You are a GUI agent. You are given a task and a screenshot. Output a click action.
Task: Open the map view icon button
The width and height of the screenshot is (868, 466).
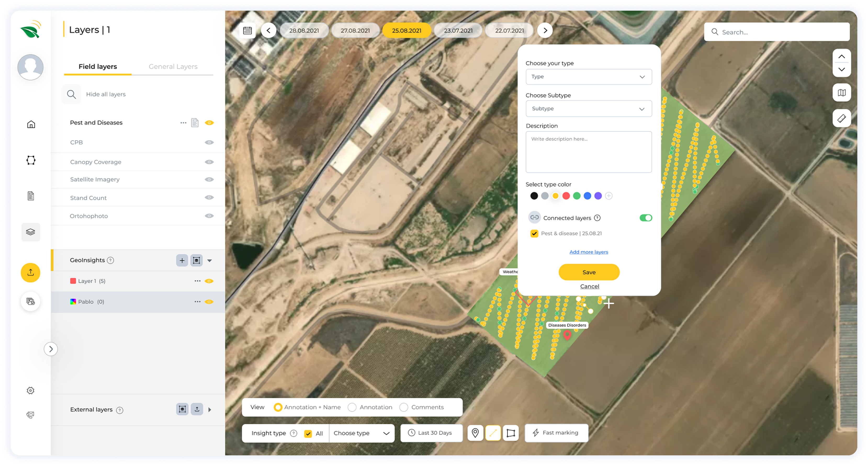pyautogui.click(x=841, y=93)
